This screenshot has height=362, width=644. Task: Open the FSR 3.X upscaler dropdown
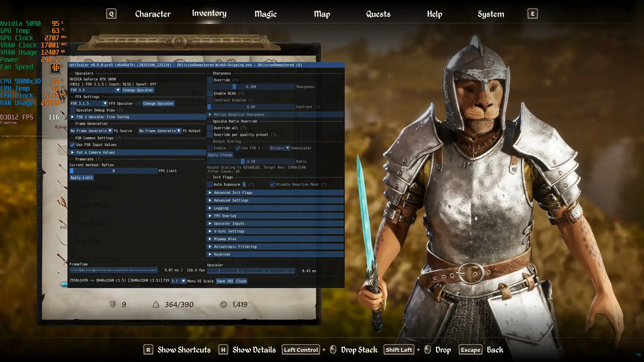[95, 90]
